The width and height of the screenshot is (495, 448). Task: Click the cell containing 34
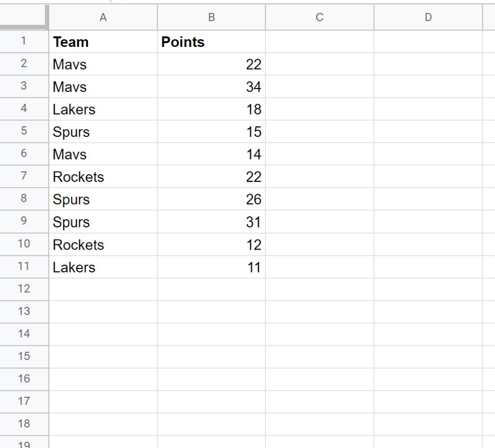pos(211,87)
